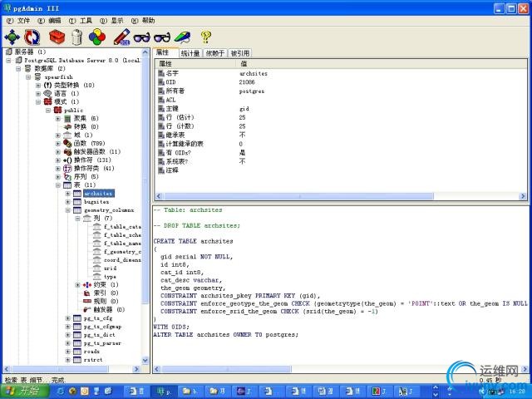
Task: Click the Windows 开始 Start button
Action: pyautogui.click(x=25, y=392)
